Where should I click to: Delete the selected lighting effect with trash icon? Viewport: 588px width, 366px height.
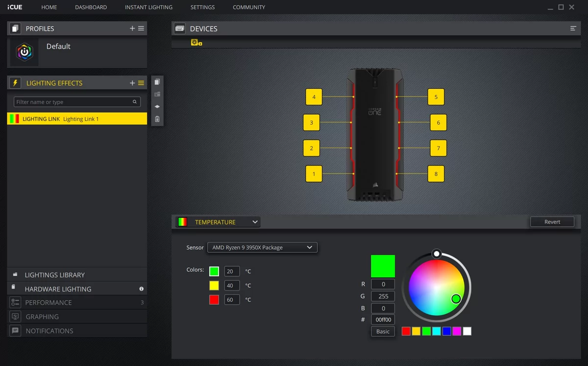[x=157, y=119]
